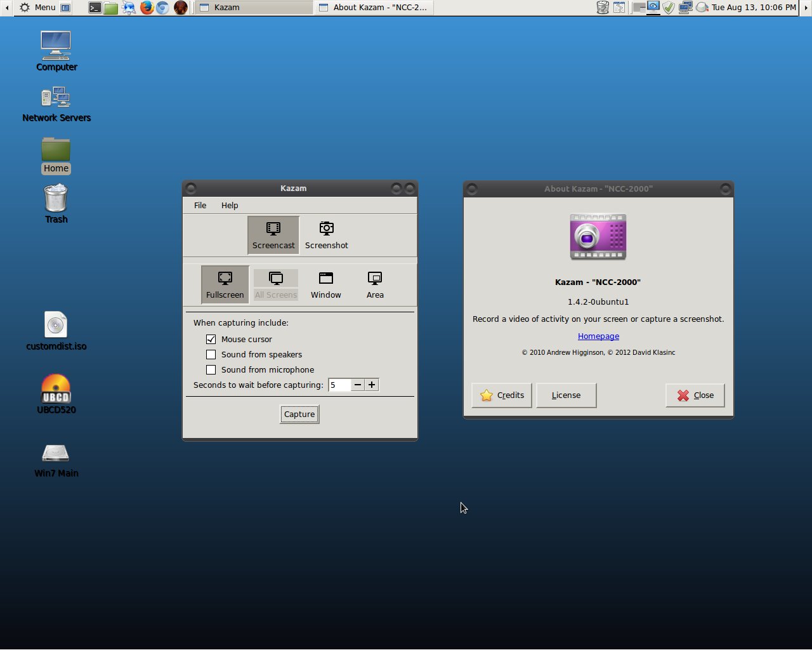This screenshot has width=812, height=650.
Task: Select the Screencast mode icon
Action: (273, 234)
